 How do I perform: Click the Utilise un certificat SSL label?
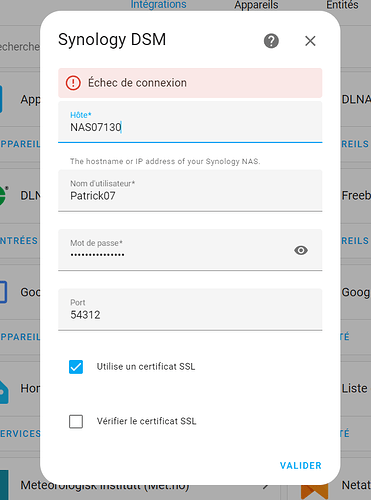pos(146,367)
